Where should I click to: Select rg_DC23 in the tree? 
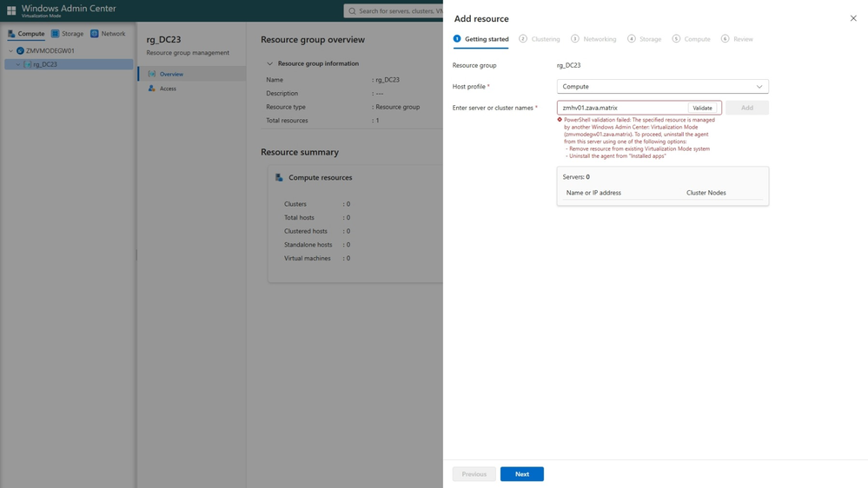click(x=69, y=64)
